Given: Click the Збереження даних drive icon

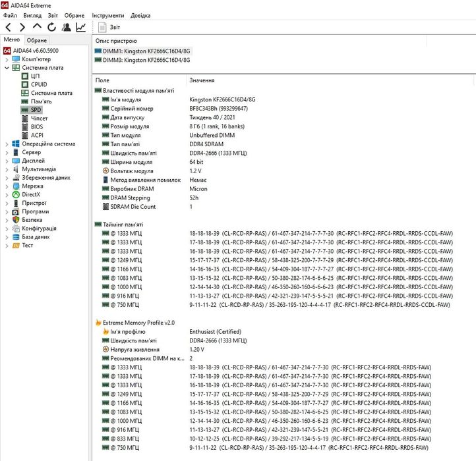Looking at the screenshot, I should tap(16, 178).
